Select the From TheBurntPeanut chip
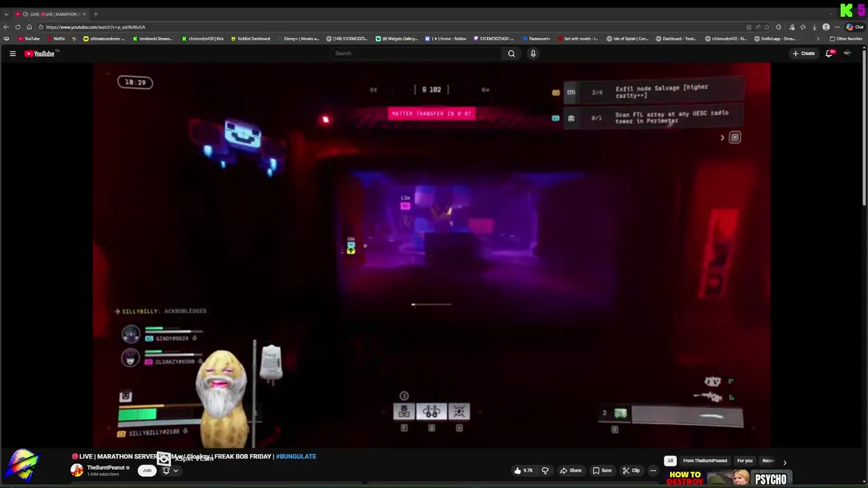Screen dimensions: 868x488 (x=705, y=461)
